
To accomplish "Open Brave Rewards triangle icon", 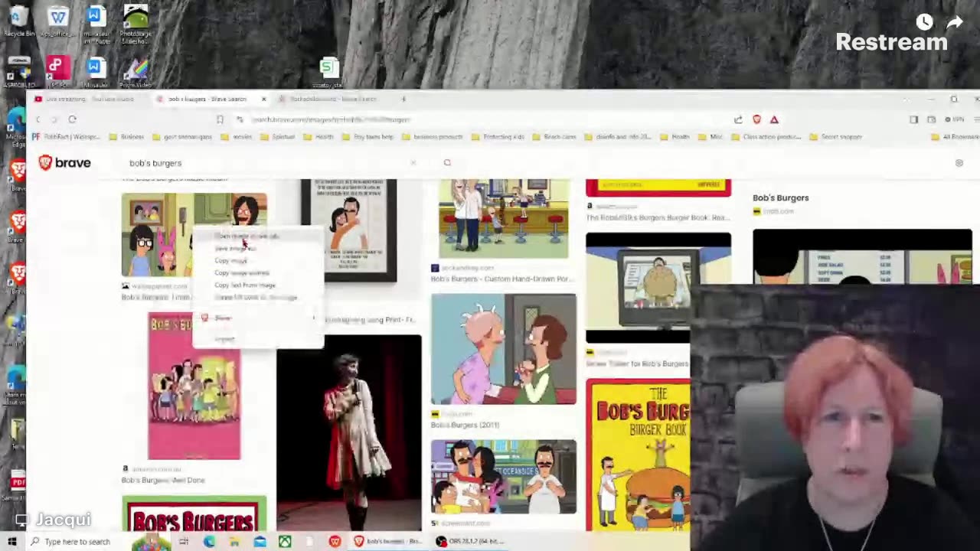I will pos(774,119).
